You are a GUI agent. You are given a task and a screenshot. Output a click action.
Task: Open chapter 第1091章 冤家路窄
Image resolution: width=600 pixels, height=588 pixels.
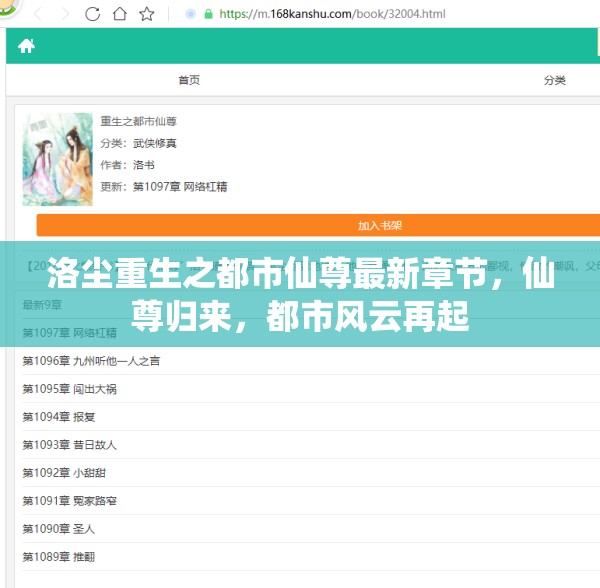click(70, 500)
